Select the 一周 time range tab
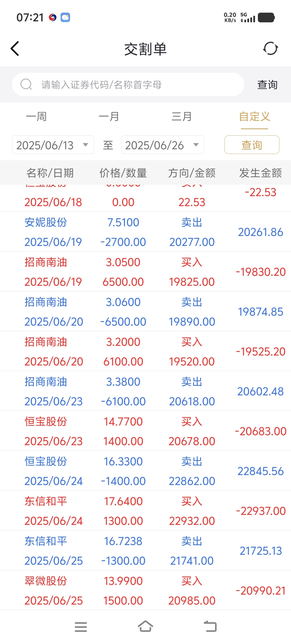 (36, 117)
